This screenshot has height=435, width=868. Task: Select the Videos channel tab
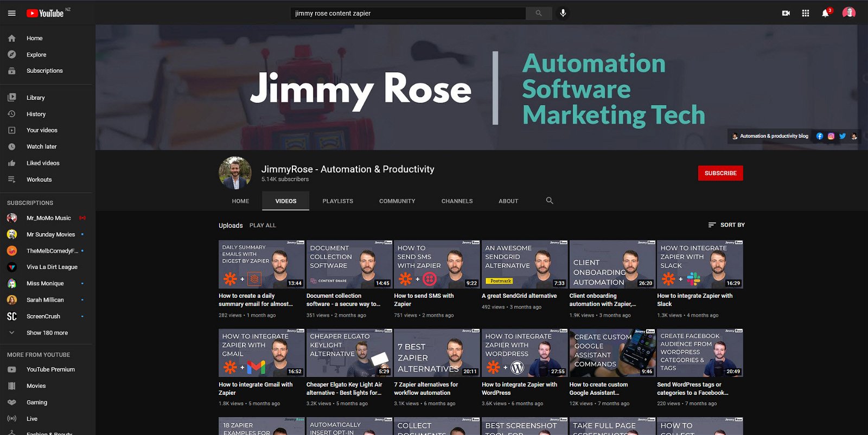pyautogui.click(x=285, y=201)
